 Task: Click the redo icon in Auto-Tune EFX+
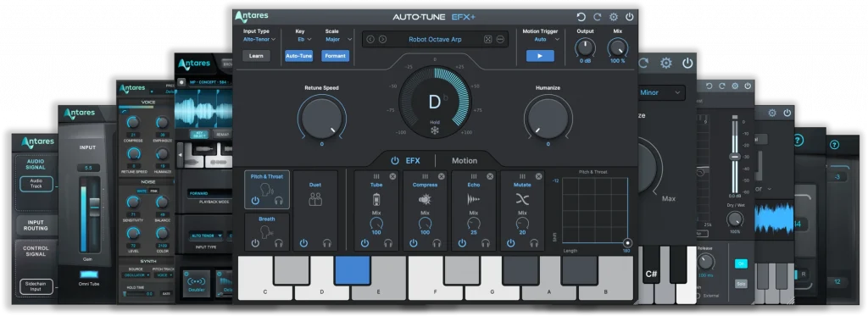(598, 17)
